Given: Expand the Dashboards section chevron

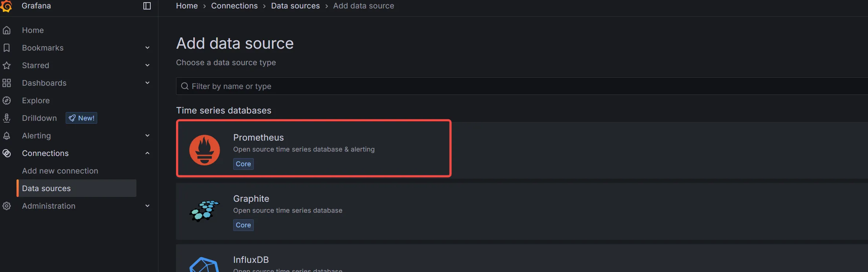Looking at the screenshot, I should coord(147,83).
